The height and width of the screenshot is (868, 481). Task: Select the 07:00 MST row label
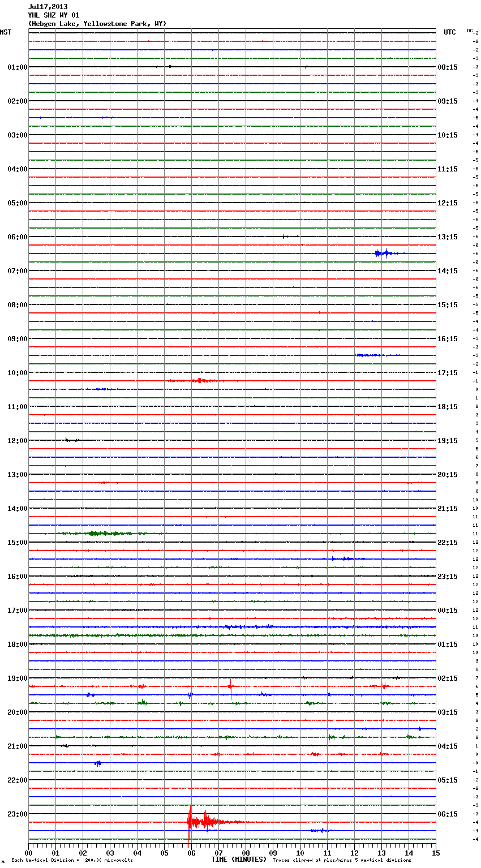(x=18, y=271)
